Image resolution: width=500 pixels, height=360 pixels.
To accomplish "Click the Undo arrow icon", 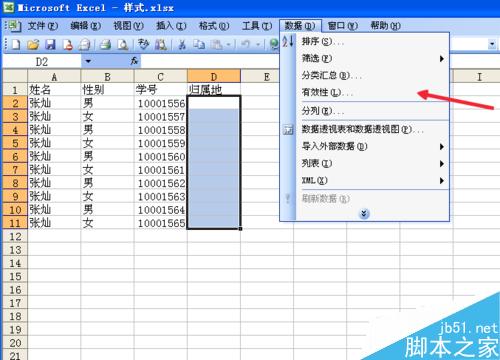I will coord(246,44).
